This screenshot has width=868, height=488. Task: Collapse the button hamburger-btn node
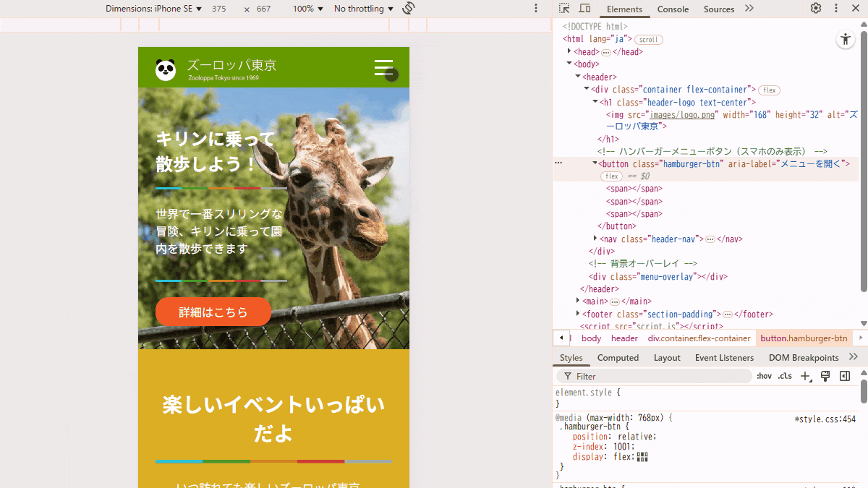tap(595, 163)
